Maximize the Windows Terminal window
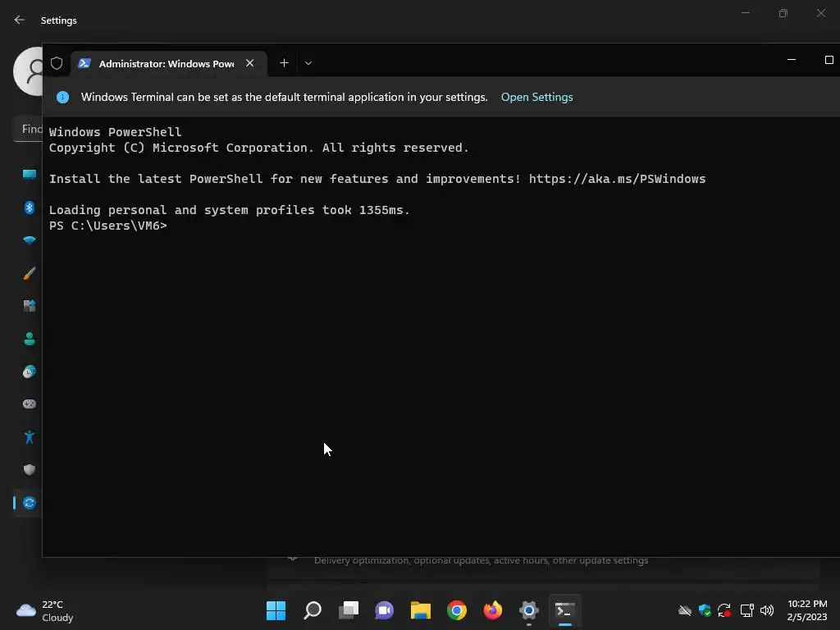 pos(829,60)
